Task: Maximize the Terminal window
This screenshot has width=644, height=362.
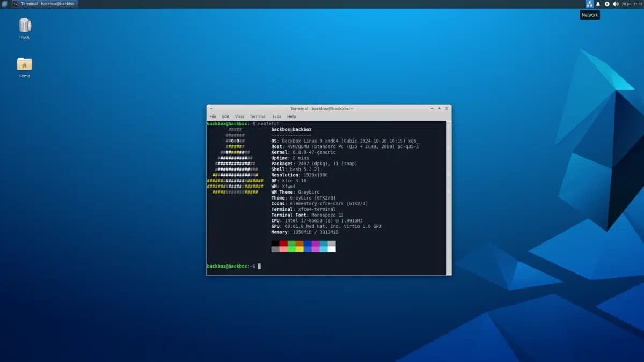Action: point(439,108)
